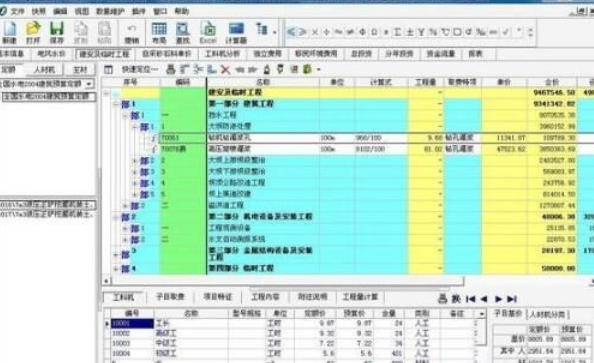The width and height of the screenshot is (594, 363).
Task: Switch to the 工程量计算 bottom tab
Action: point(360,297)
